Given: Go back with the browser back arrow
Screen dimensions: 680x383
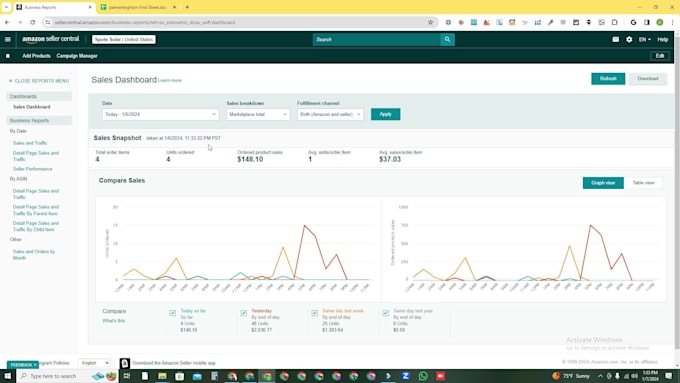Looking at the screenshot, I should tap(7, 22).
